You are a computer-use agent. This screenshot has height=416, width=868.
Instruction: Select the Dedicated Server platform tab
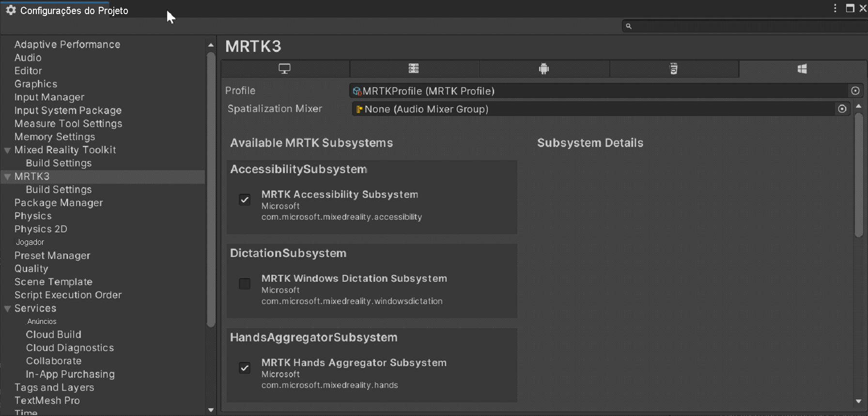click(x=414, y=69)
